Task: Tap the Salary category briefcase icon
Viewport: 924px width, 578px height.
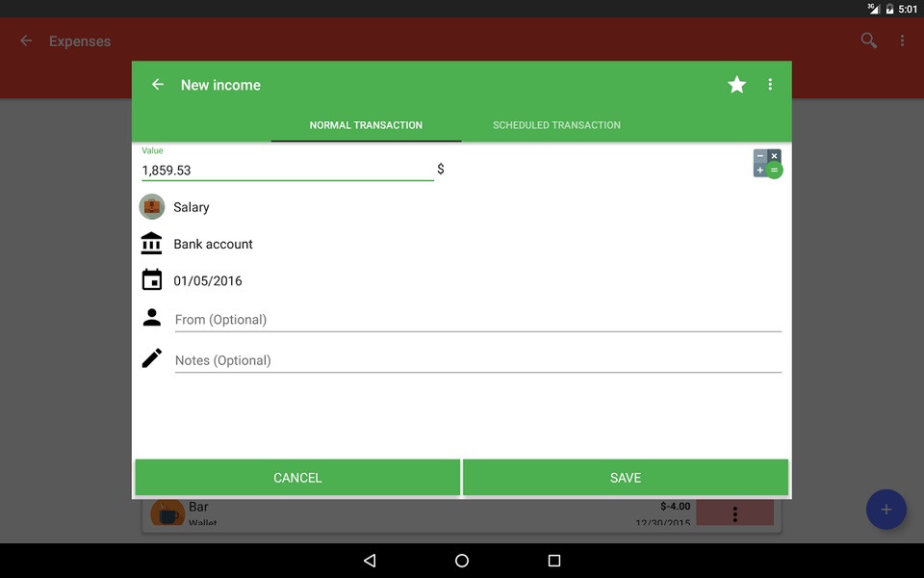Action: tap(152, 207)
